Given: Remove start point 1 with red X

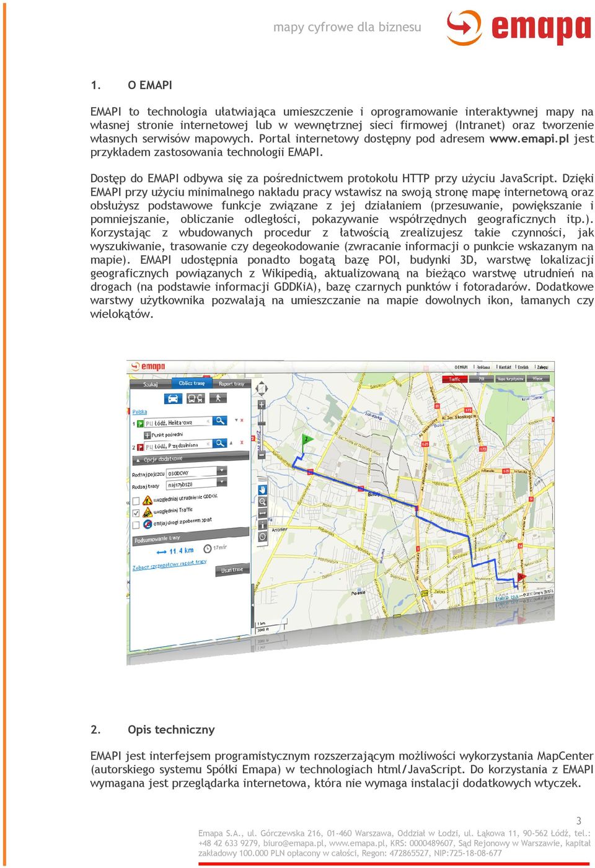Looking at the screenshot, I should (242, 420).
